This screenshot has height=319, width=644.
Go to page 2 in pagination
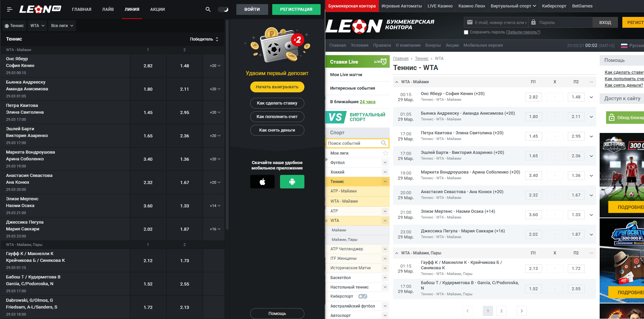tap(501, 311)
